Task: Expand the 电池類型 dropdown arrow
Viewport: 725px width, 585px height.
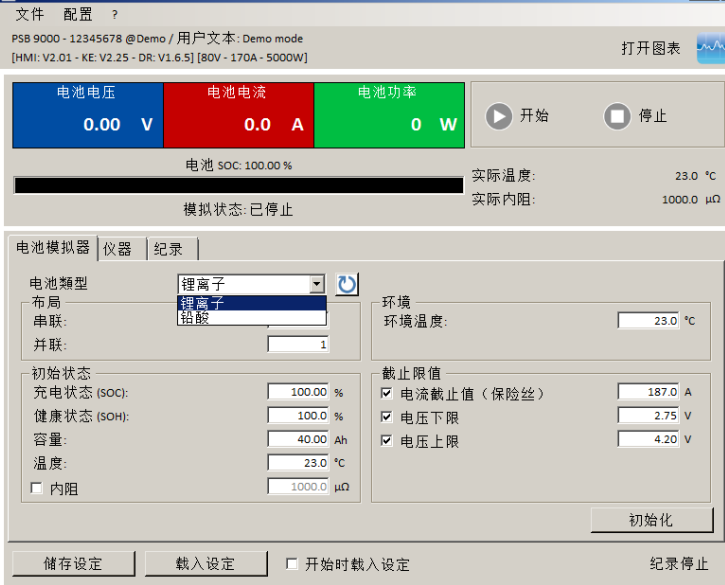Action: pyautogui.click(x=317, y=284)
